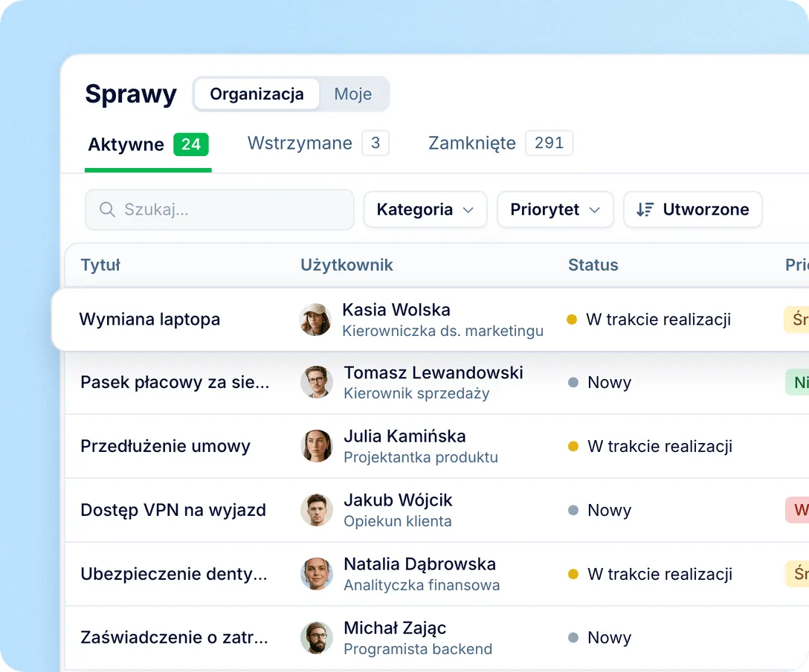Sort by the Status column header

point(593,265)
